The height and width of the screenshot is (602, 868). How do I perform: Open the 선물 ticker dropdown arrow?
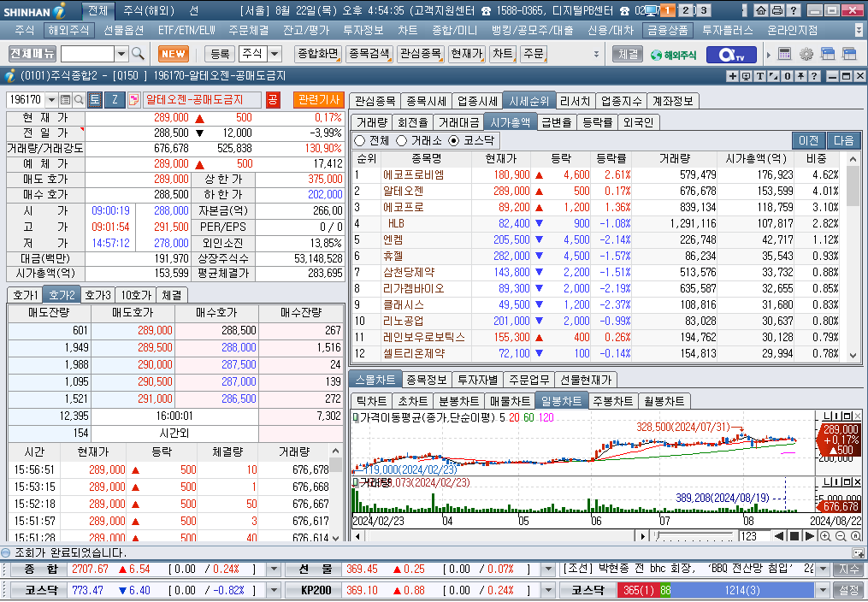548,569
